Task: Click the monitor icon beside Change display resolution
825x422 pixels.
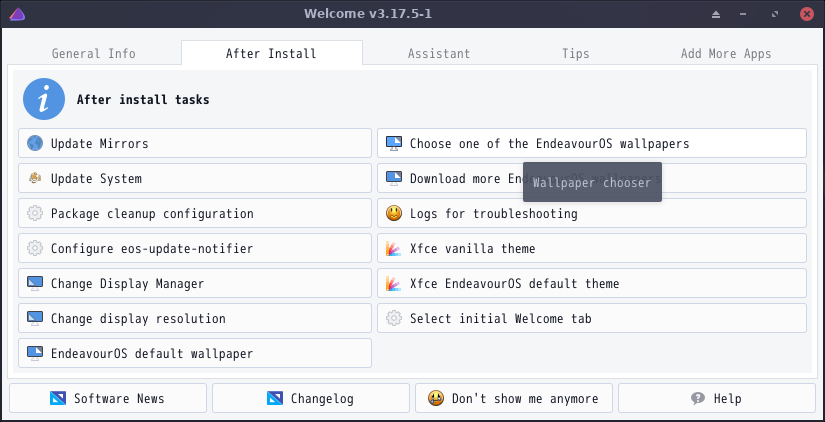Action: tap(35, 318)
